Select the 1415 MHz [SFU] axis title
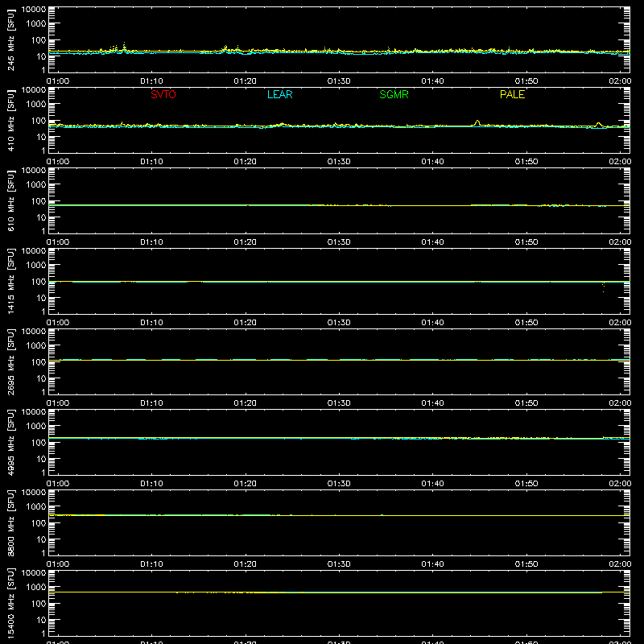The width and height of the screenshot is (644, 644). pos(10,281)
